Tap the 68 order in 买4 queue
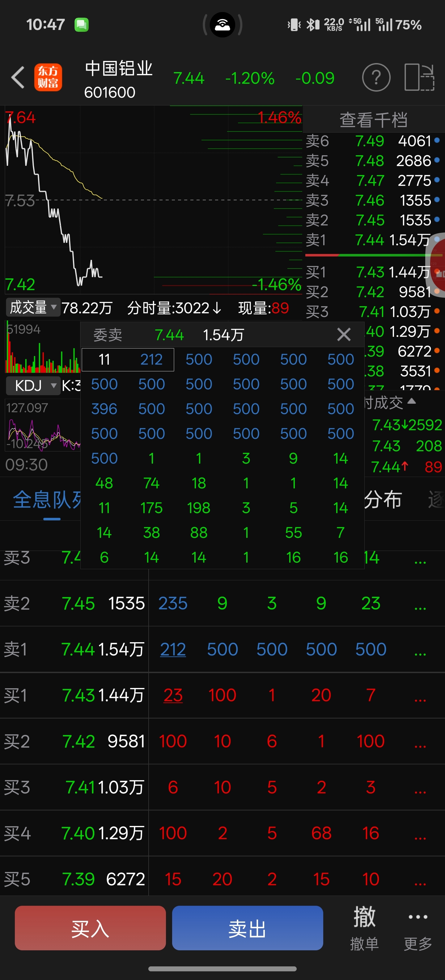Viewport: 445px width, 980px height. [321, 834]
